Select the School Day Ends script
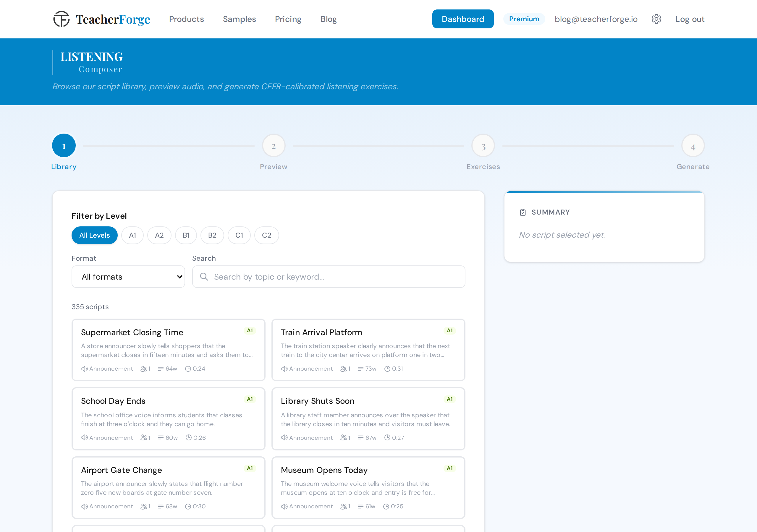Screen dimensions: 757x532 pyautogui.click(x=168, y=419)
